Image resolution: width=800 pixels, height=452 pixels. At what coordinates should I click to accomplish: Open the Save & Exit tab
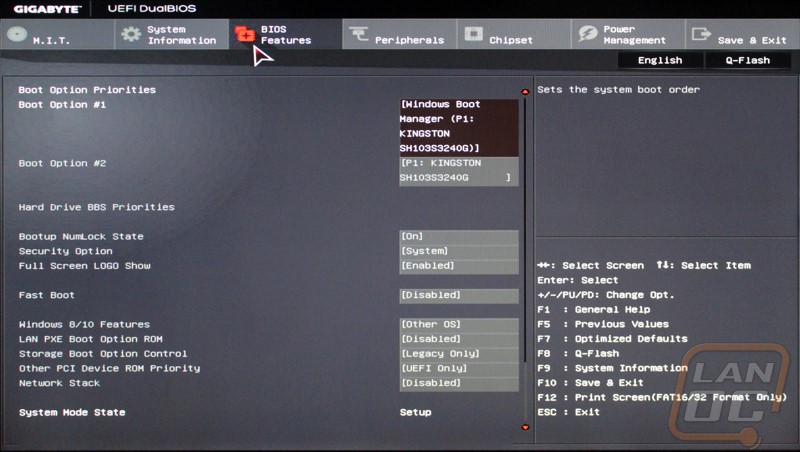[743, 35]
